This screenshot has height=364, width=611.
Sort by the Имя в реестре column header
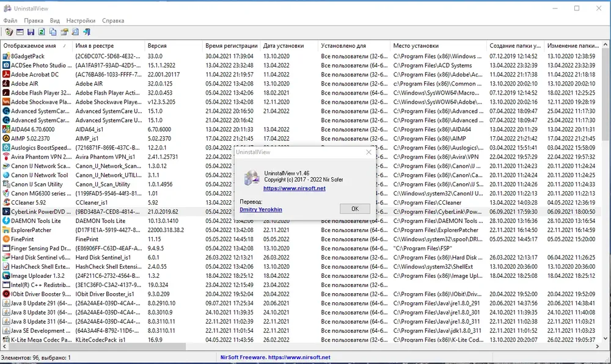click(x=108, y=46)
